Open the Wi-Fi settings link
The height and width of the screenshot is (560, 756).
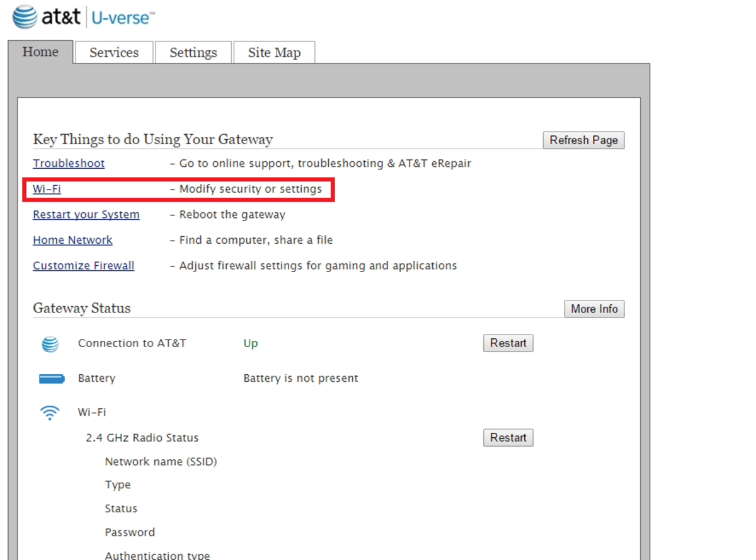click(x=47, y=189)
